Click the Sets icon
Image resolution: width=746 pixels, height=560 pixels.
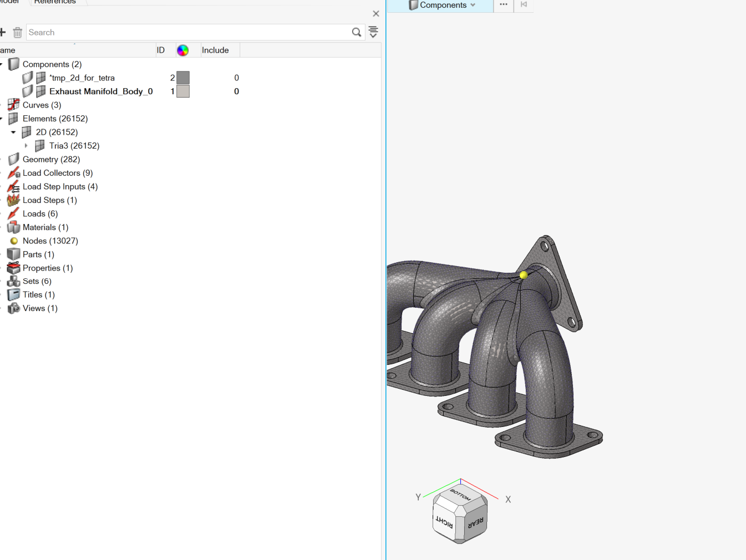click(14, 281)
